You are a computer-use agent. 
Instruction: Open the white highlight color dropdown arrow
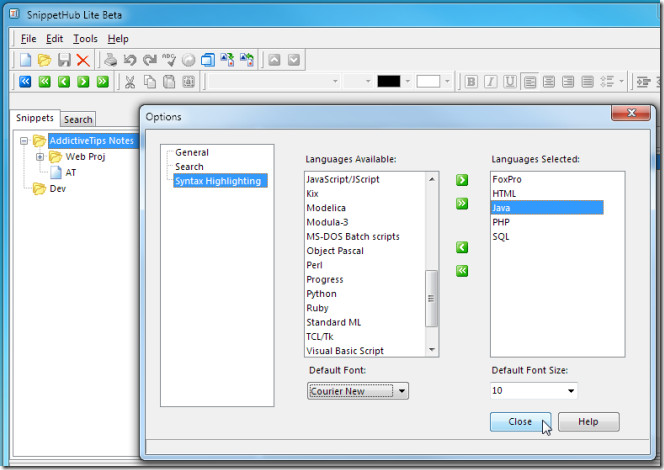(447, 81)
